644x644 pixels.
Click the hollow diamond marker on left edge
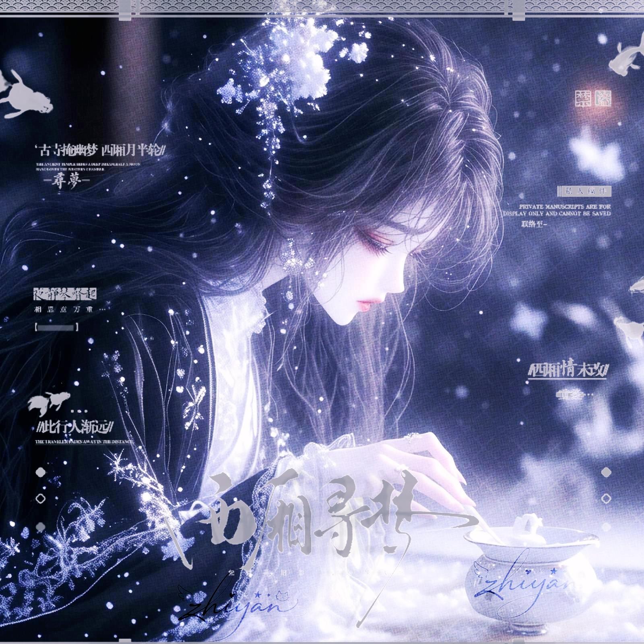(x=40, y=499)
